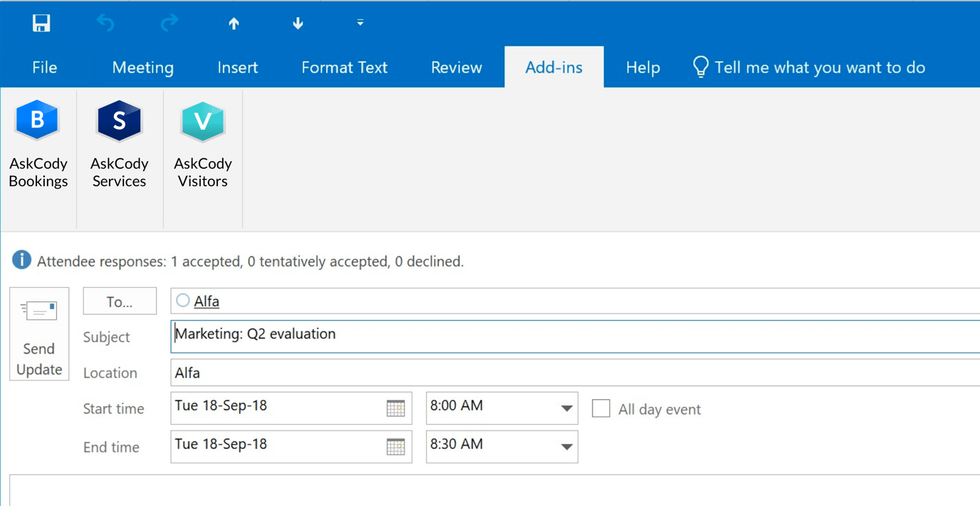This screenshot has width=980, height=506.
Task: Save the meeting via Quick Access toolbar
Action: click(x=41, y=22)
